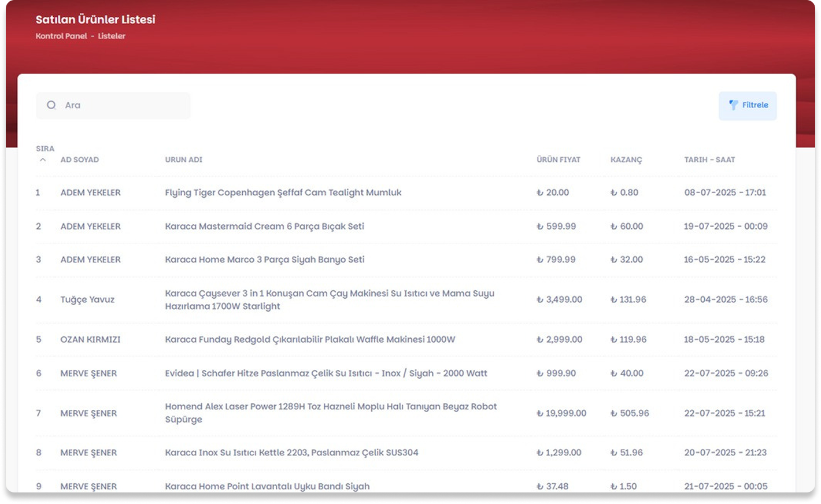Select Karaca Mastermaid Cream Bıçak Seti row
This screenshot has height=504, width=821.
(x=264, y=227)
